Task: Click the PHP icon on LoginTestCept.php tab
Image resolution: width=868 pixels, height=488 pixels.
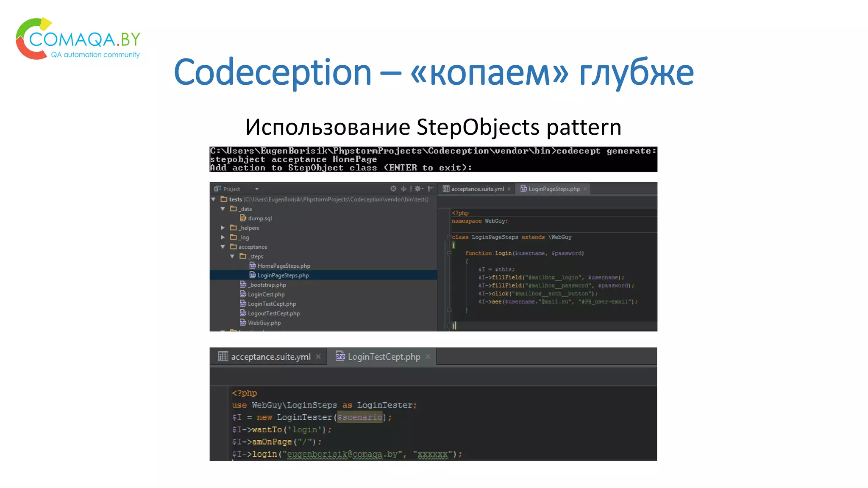Action: coord(340,356)
